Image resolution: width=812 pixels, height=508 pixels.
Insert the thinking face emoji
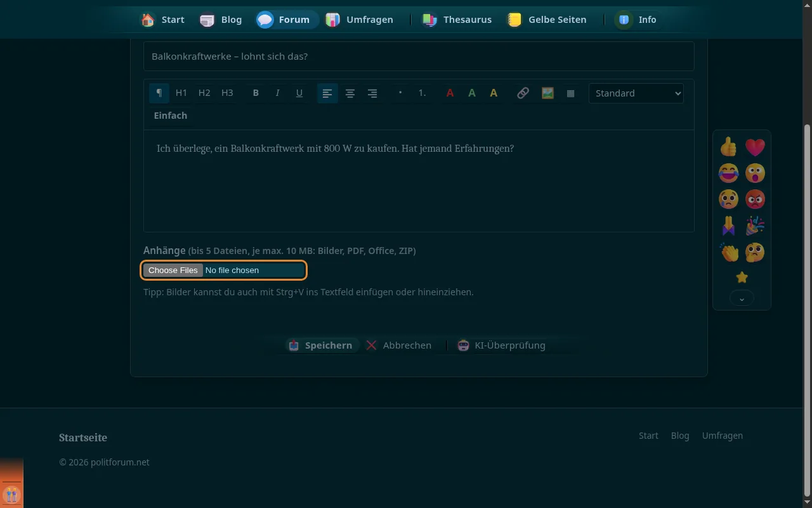tap(755, 252)
